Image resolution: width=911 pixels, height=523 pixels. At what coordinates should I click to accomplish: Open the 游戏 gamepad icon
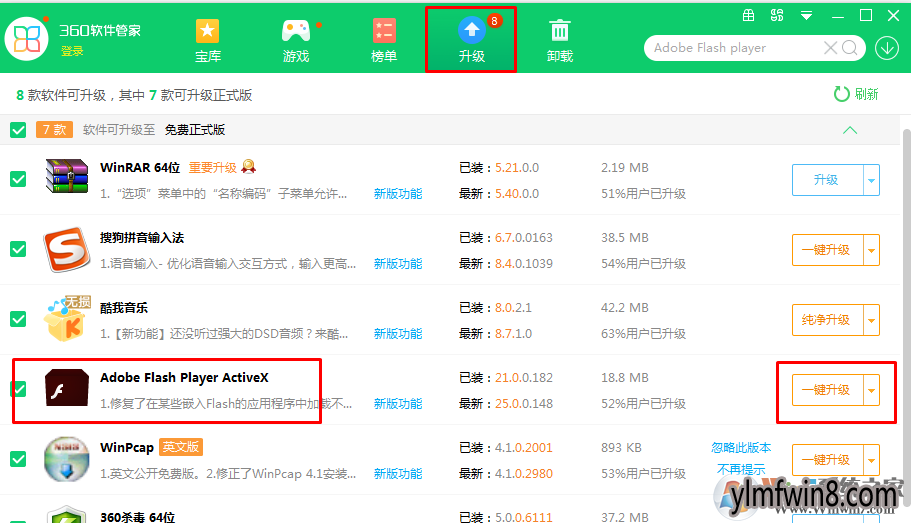(x=296, y=31)
